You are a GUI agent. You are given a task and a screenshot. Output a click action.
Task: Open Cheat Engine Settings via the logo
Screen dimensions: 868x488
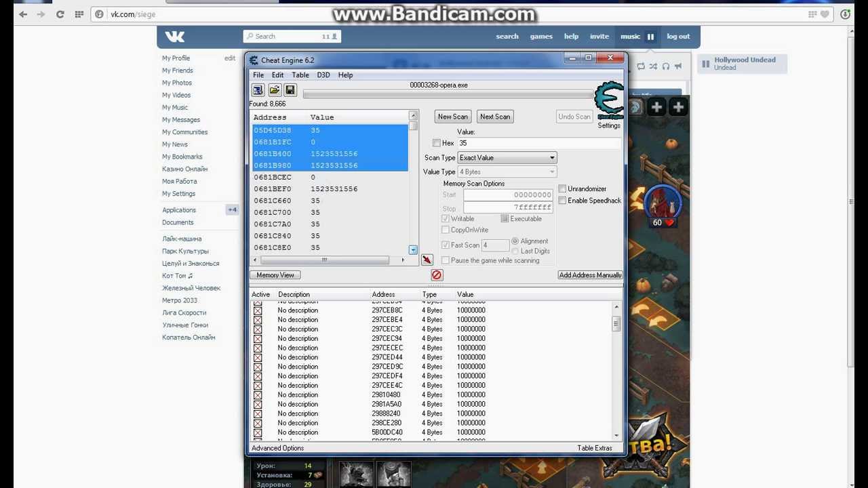[608, 101]
